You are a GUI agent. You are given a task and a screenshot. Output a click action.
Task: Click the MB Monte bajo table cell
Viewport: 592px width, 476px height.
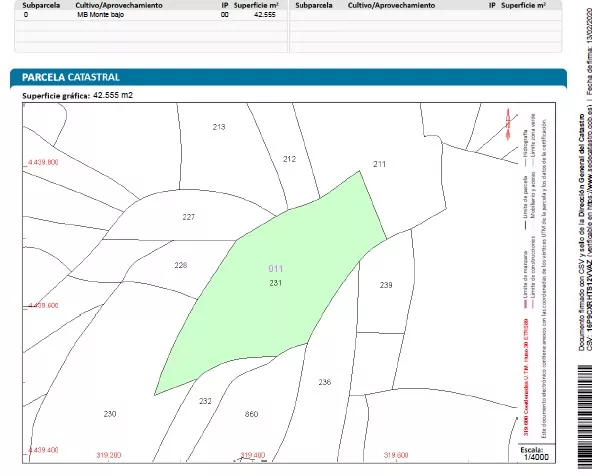[100, 15]
